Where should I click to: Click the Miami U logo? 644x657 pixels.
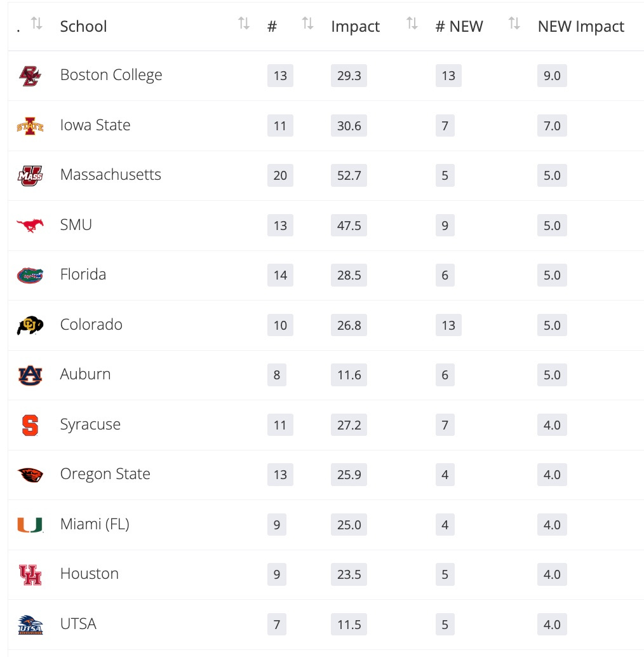30,525
